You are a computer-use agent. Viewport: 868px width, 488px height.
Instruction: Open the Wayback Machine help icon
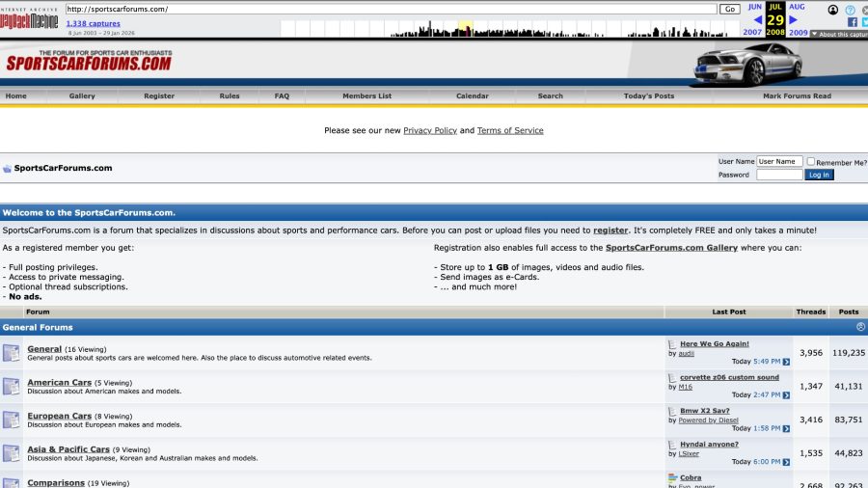tap(850, 10)
